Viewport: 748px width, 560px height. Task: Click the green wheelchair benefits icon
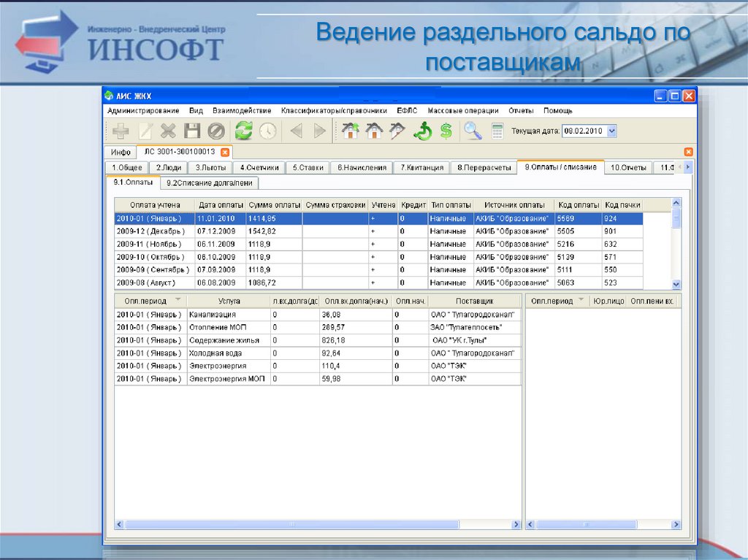tap(423, 131)
